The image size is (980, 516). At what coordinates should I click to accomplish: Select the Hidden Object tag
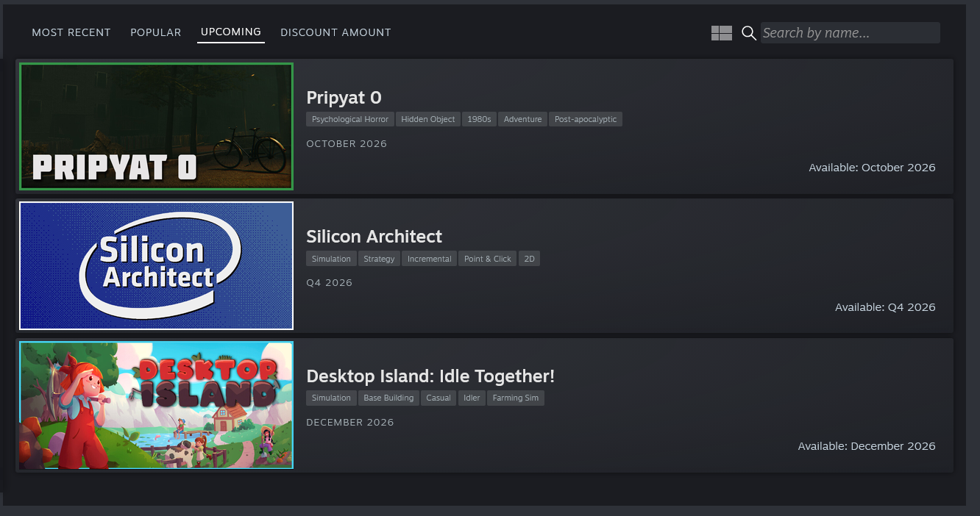[x=428, y=119]
